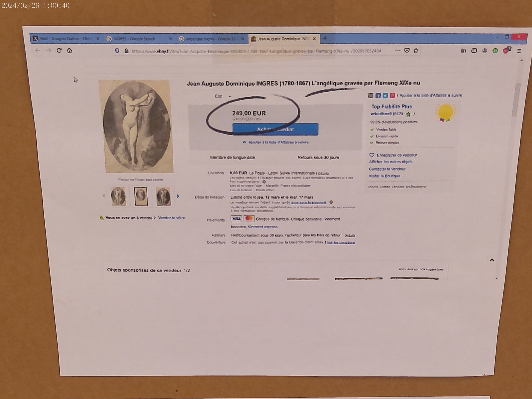Go to browser home page
The width and height of the screenshot is (532, 399).
[69, 51]
